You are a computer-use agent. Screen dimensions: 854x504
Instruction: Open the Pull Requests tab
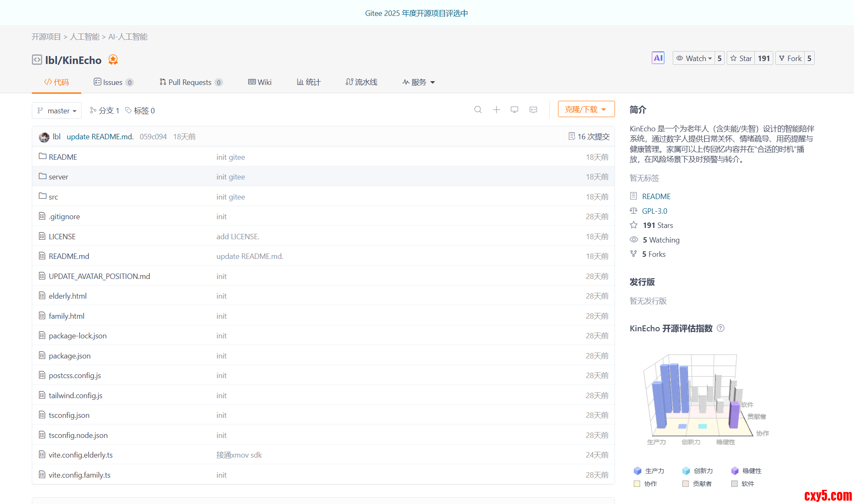point(190,82)
